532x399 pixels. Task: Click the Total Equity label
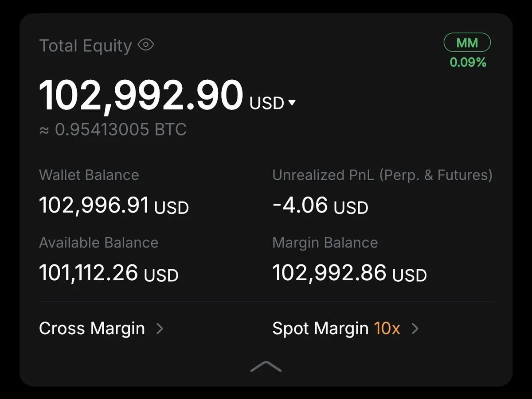coord(86,46)
